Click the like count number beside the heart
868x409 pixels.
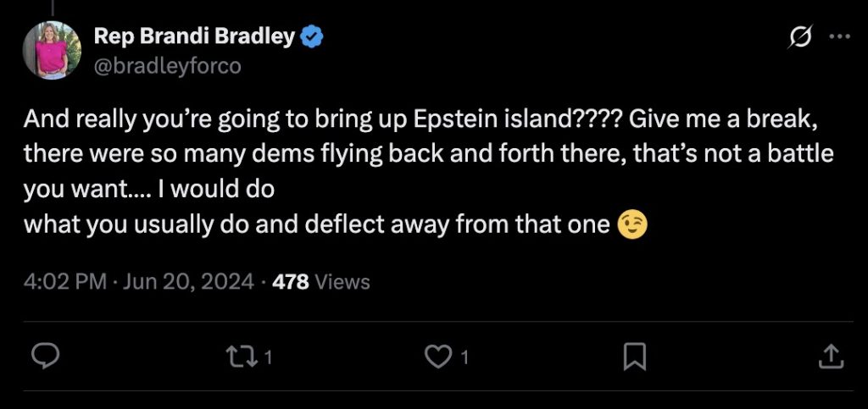(464, 357)
